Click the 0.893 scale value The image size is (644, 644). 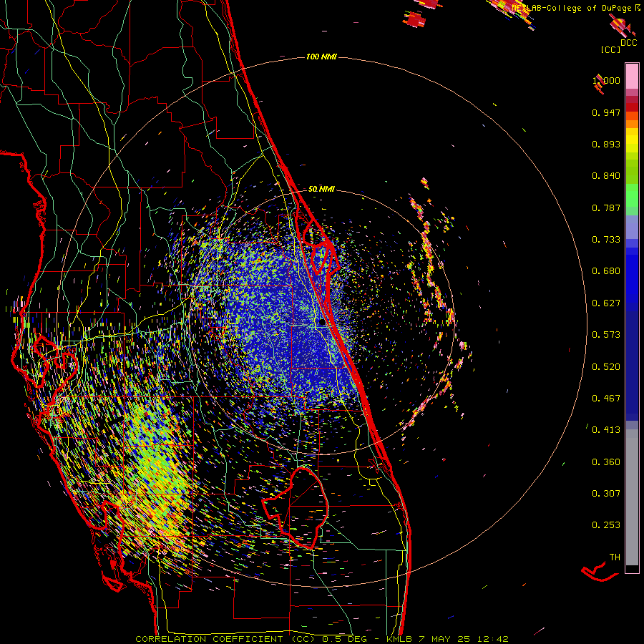pyautogui.click(x=606, y=144)
